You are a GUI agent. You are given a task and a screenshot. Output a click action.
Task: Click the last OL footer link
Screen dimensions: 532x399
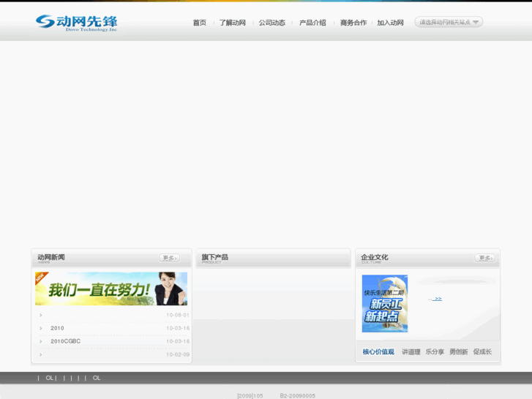coord(97,378)
